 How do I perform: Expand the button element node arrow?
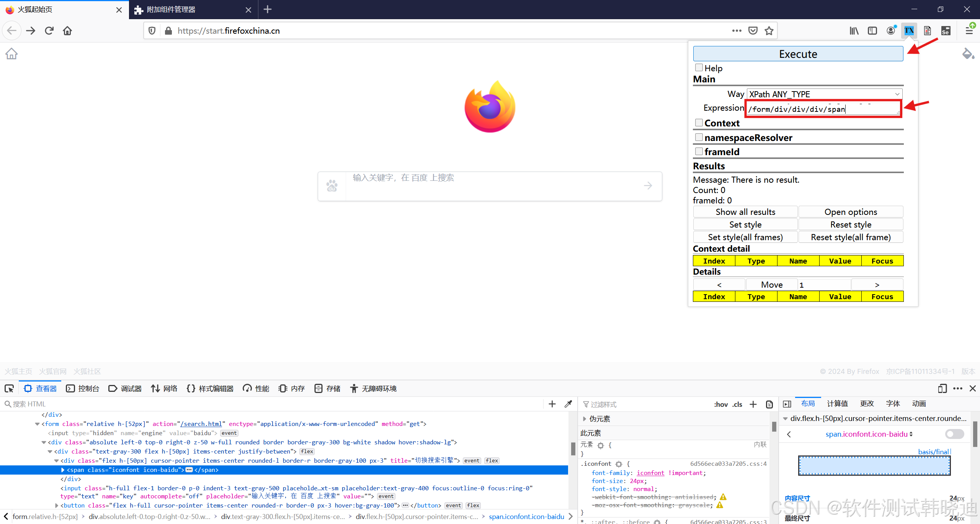(57, 506)
